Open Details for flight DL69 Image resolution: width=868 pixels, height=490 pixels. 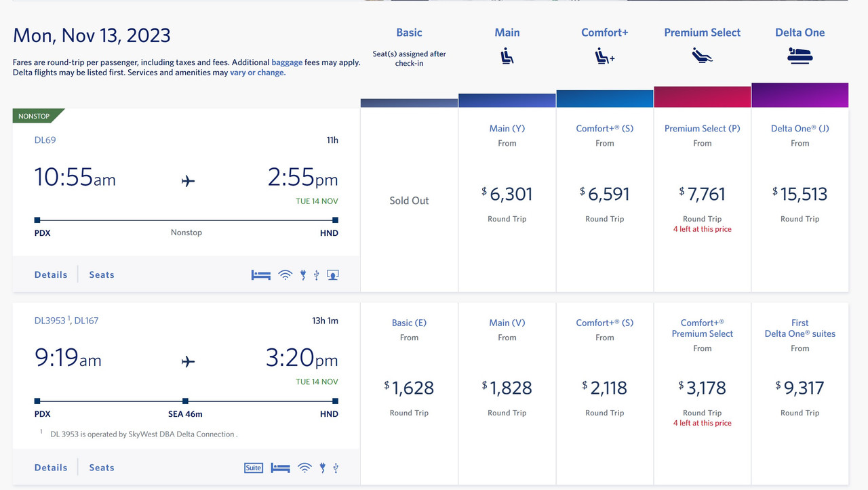51,274
